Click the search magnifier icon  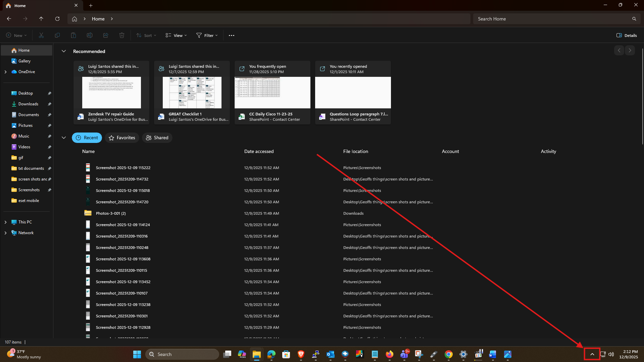634,19
